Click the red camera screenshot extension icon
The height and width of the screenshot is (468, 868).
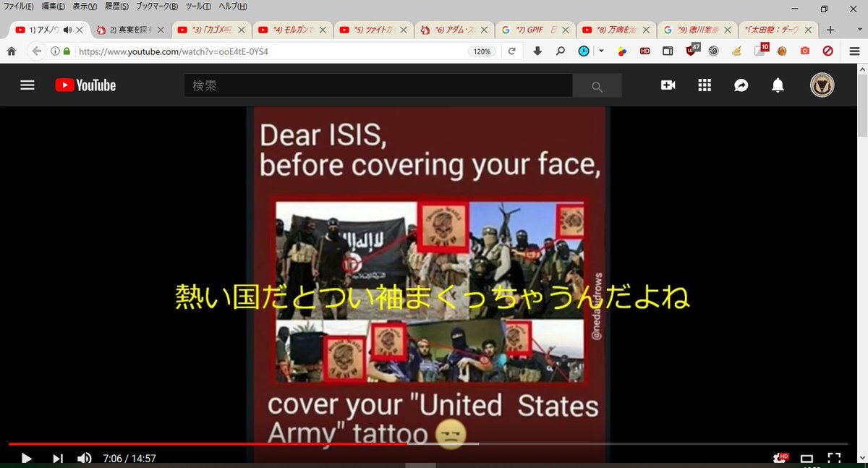(x=805, y=51)
